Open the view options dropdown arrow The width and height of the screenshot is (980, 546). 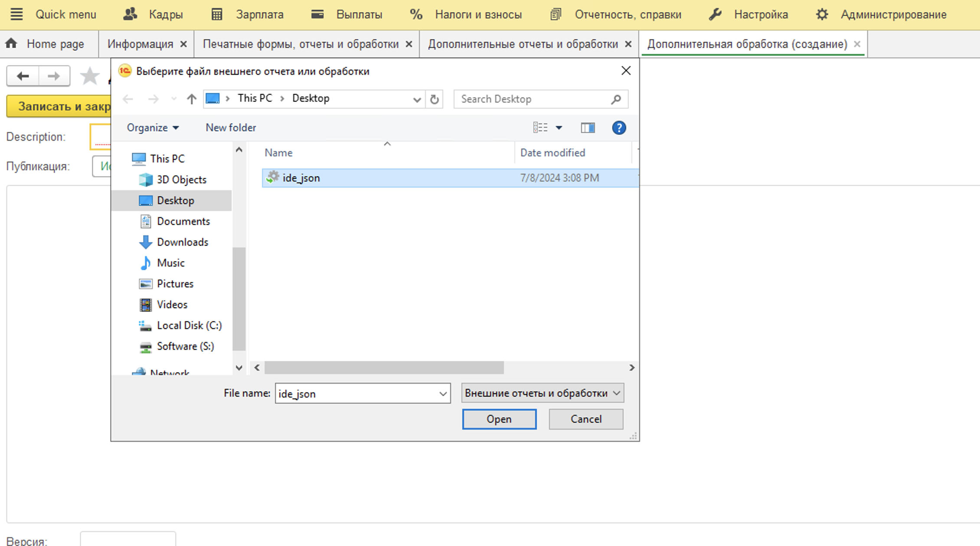[x=559, y=128]
